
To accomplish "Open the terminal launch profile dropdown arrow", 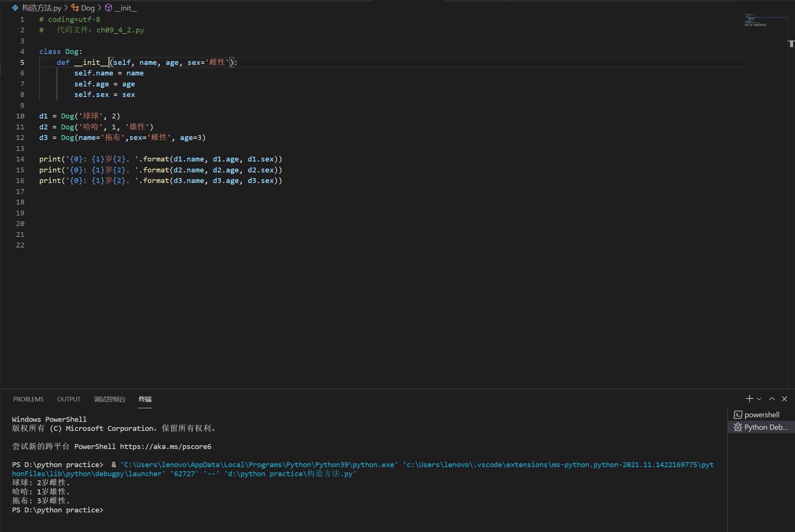I will tap(759, 399).
